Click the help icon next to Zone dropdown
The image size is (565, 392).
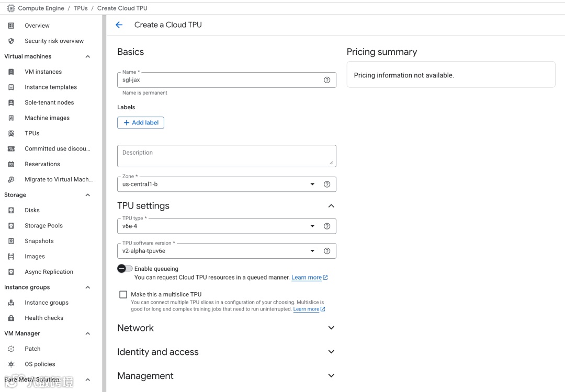[x=327, y=184]
